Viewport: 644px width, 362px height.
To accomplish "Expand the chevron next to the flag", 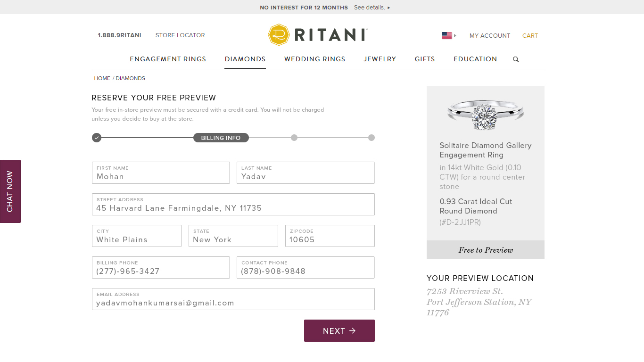I will coord(454,35).
